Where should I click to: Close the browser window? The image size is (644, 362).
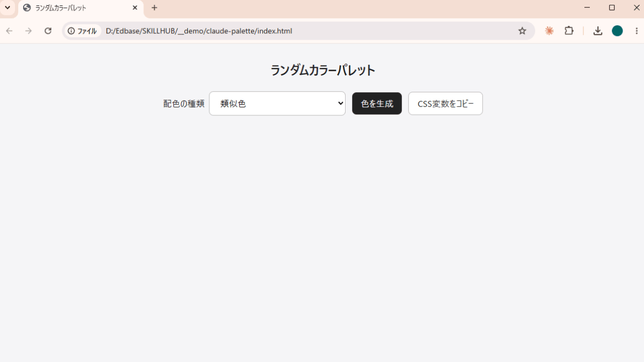tap(636, 8)
